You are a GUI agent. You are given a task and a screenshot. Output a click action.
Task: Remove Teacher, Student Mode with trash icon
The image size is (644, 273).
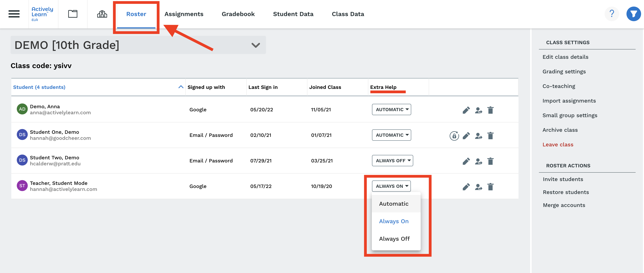coord(491,187)
